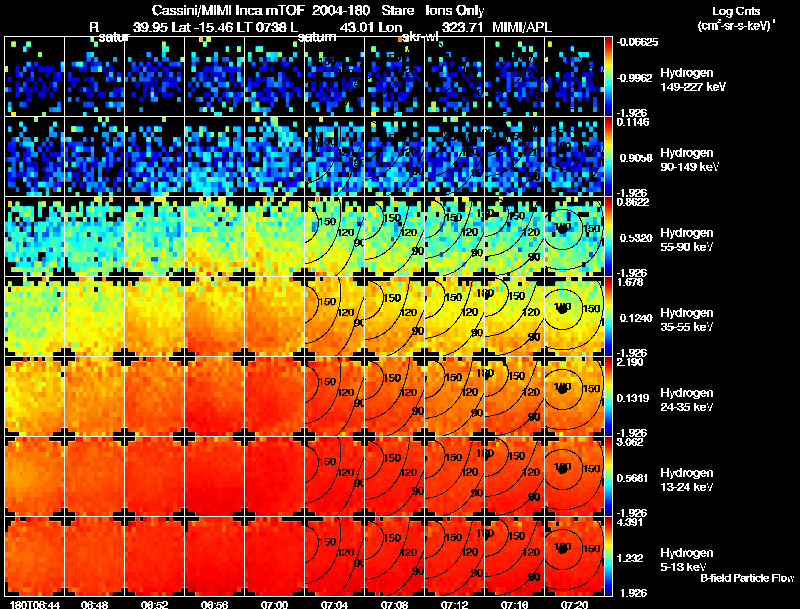Click the "07:00" time axis label
Viewport: 800px width, 609px height.
point(274,605)
